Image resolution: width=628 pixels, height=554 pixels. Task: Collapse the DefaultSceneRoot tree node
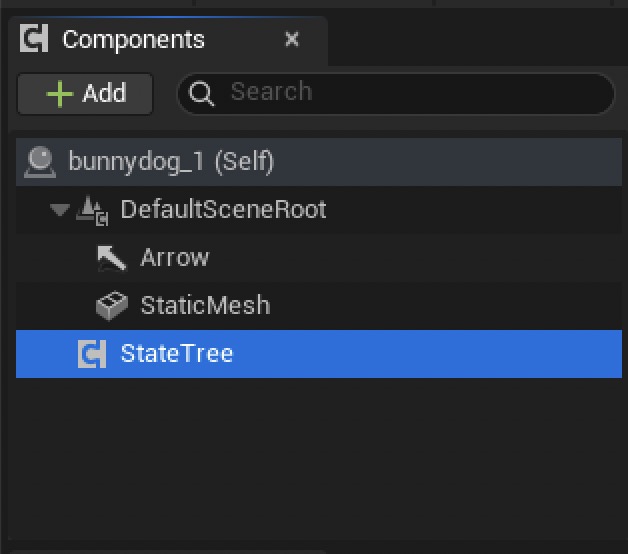tap(59, 210)
